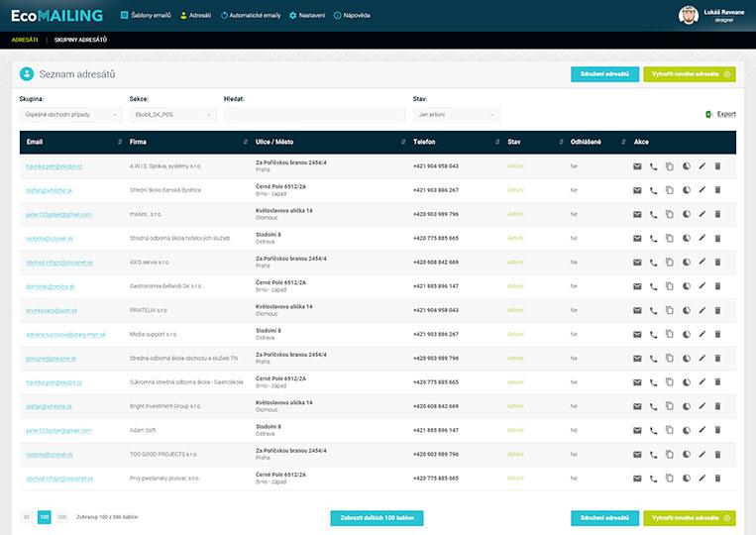The width and height of the screenshot is (756, 535).
Task: Click the user avatar of Lukáš Reveane
Action: 688,15
